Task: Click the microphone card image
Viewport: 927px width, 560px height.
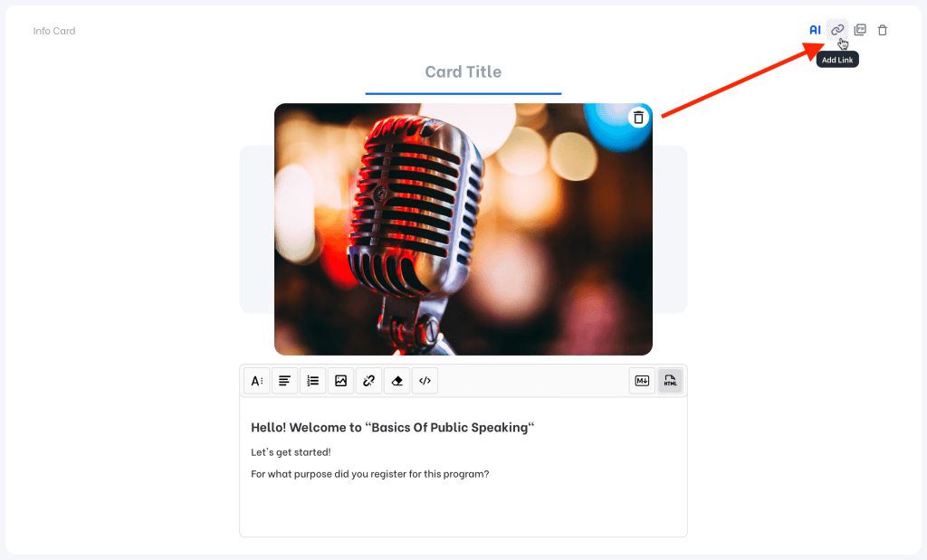Action: [463, 229]
